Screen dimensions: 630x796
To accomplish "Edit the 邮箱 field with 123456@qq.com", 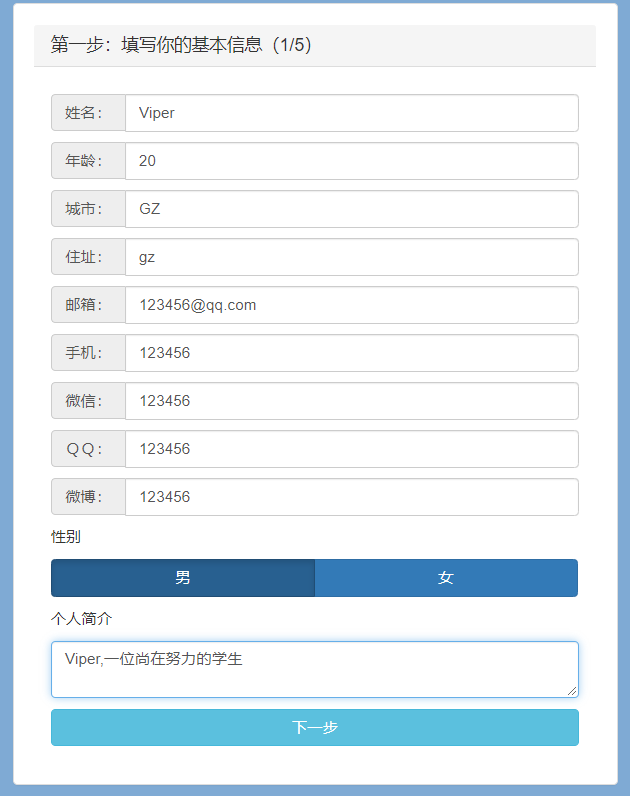I will tap(351, 305).
